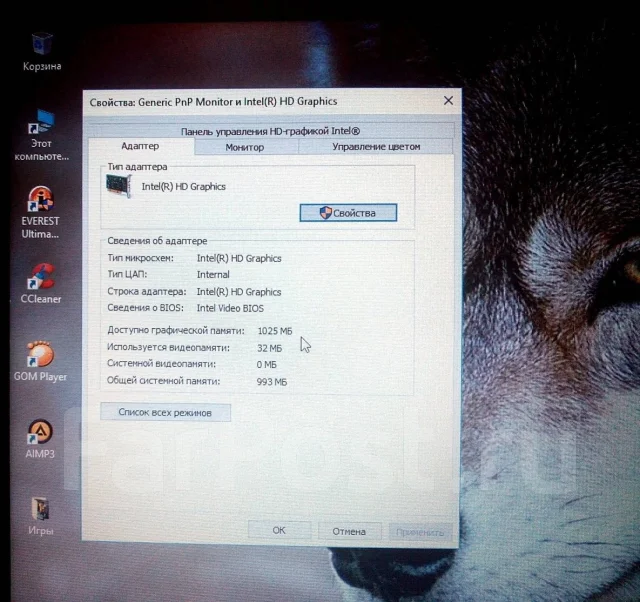Click the 0 МБ system video memory value
The height and width of the screenshot is (602, 640).
coord(267,364)
